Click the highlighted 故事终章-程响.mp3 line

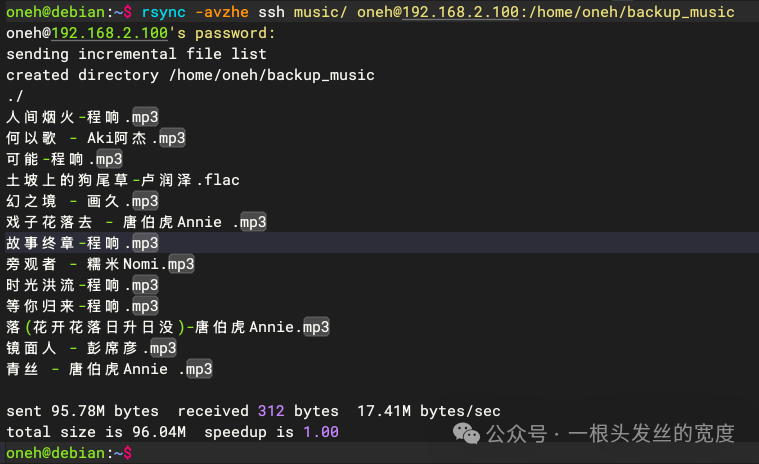pos(82,243)
